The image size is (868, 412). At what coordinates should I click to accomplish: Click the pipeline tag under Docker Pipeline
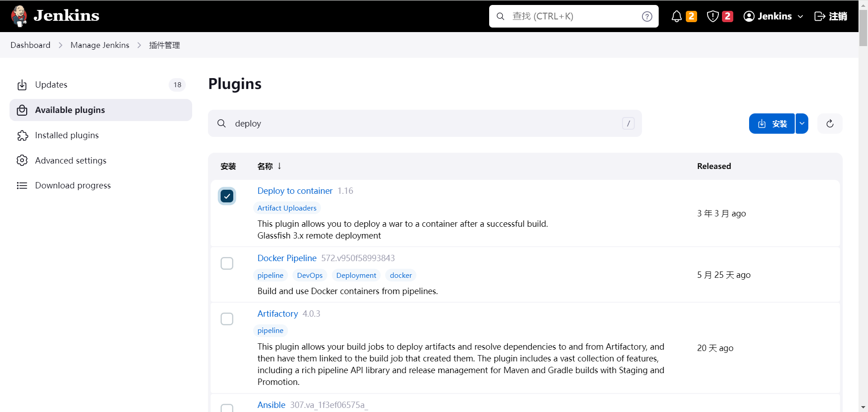pos(270,276)
